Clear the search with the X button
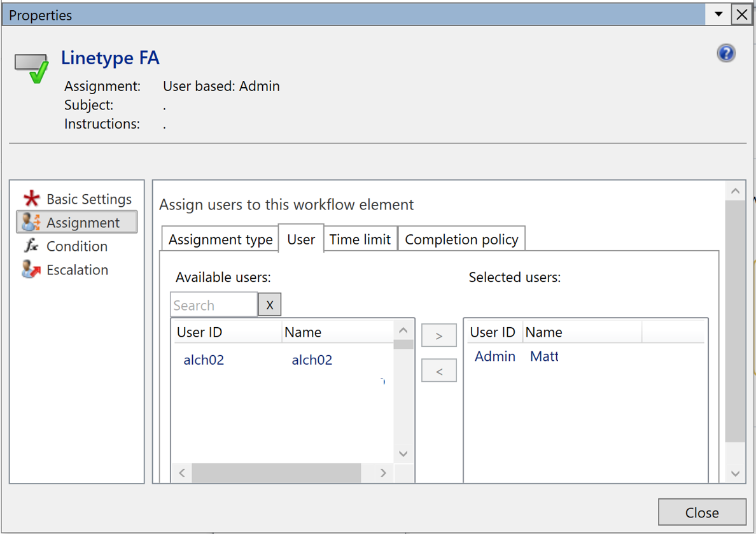The height and width of the screenshot is (534, 756). tap(270, 305)
